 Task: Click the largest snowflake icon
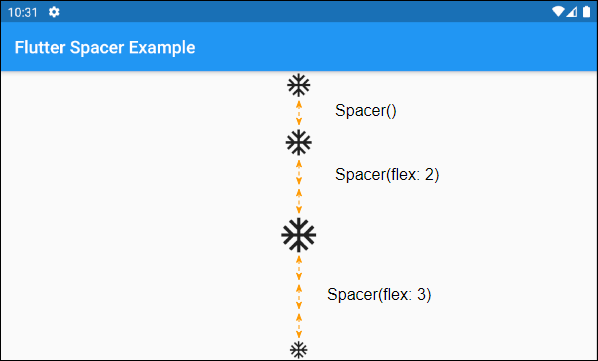coord(299,235)
